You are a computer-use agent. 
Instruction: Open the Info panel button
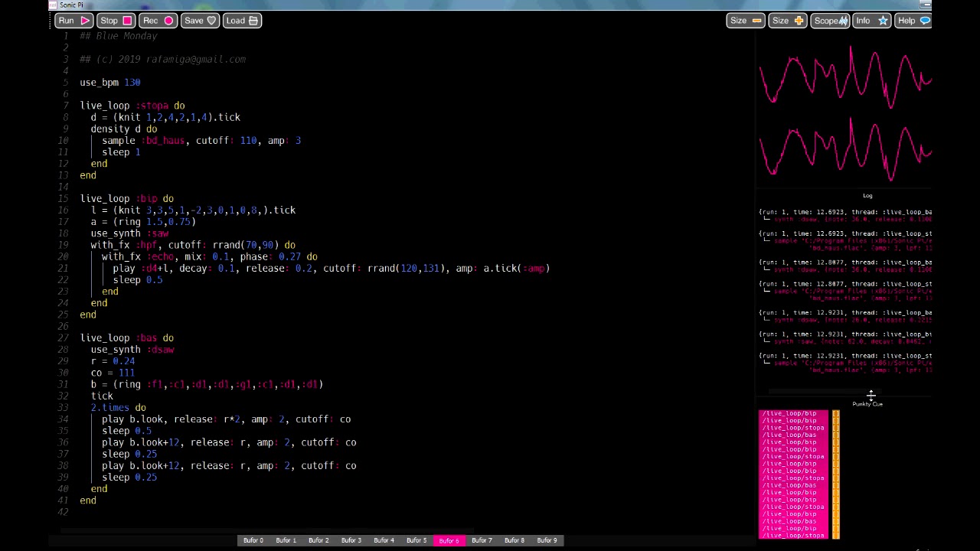(x=871, y=21)
